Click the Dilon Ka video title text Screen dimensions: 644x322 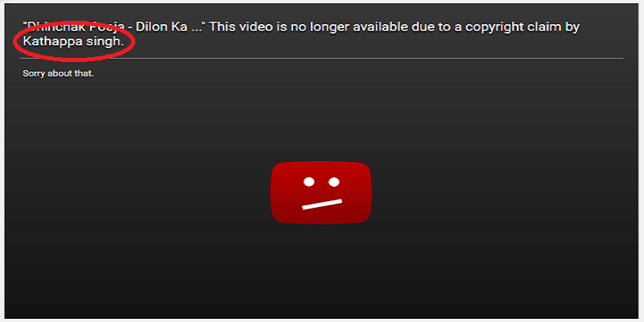click(162, 27)
